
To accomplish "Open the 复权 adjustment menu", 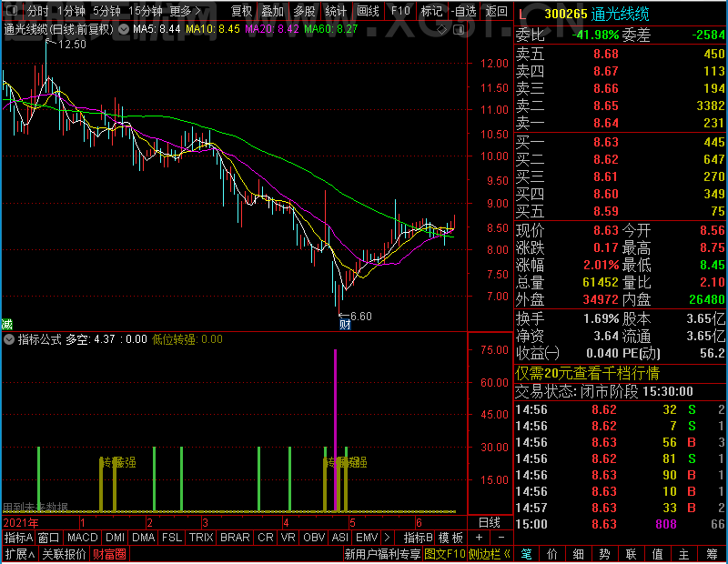I will point(241,10).
